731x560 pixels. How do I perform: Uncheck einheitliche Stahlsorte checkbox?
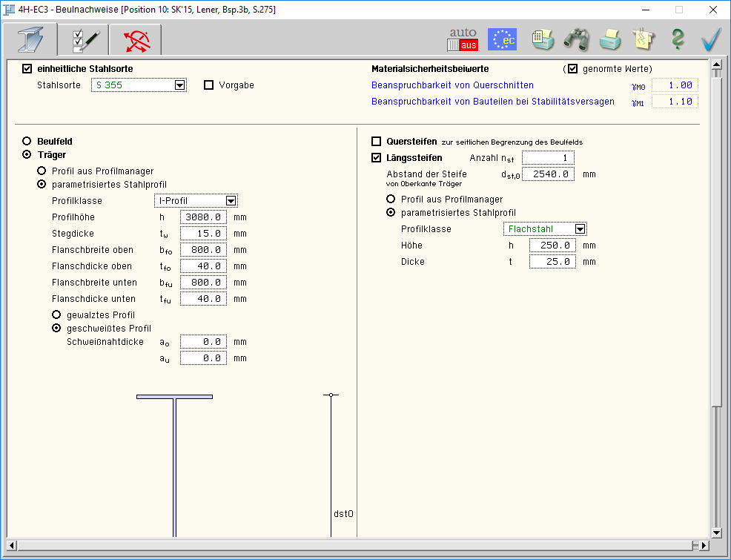[27, 69]
